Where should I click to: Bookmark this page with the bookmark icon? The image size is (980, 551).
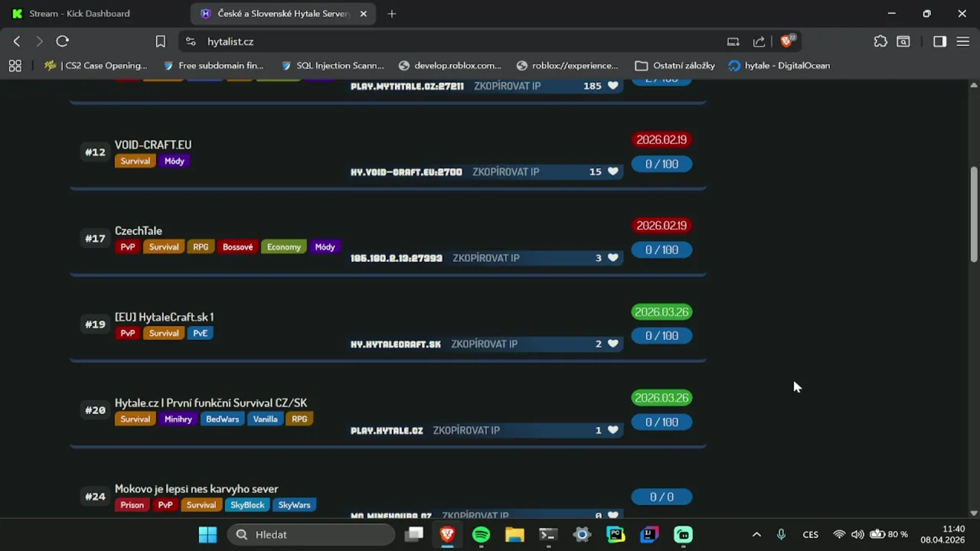(161, 41)
